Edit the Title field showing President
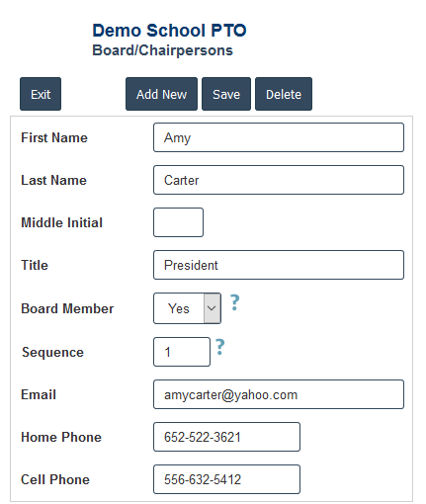Viewport: 426px width, 504px height. coord(279,265)
